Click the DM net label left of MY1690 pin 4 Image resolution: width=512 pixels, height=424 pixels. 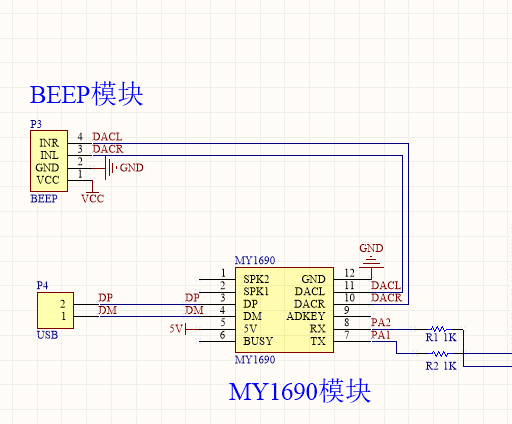tap(194, 310)
